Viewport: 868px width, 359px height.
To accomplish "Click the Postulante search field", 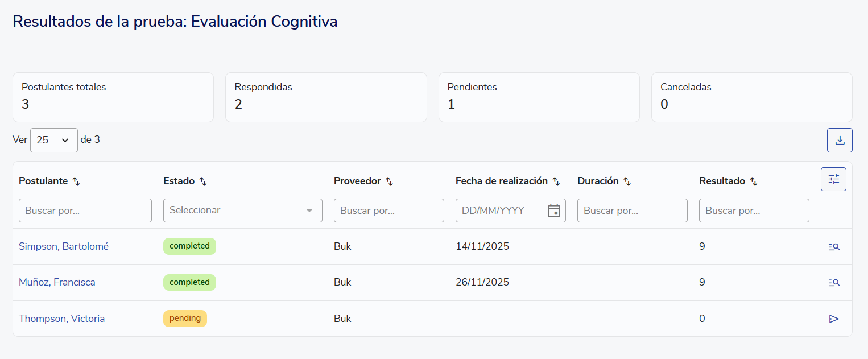I will [x=85, y=211].
